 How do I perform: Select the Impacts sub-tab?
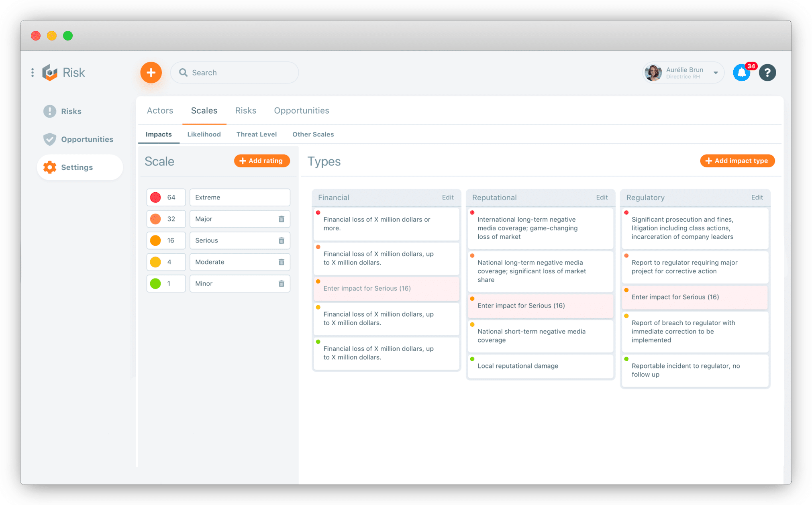(x=159, y=134)
